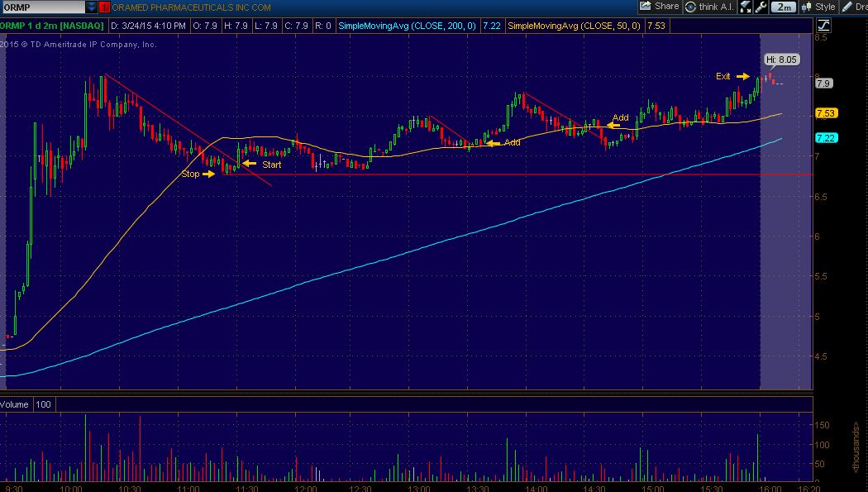Click the red linked-group number 1 icon

coord(105,7)
